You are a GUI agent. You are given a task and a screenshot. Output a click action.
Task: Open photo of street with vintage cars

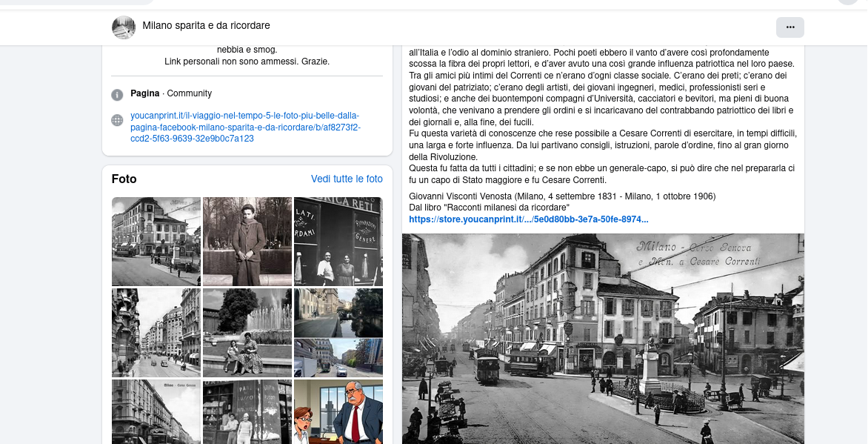click(x=156, y=333)
